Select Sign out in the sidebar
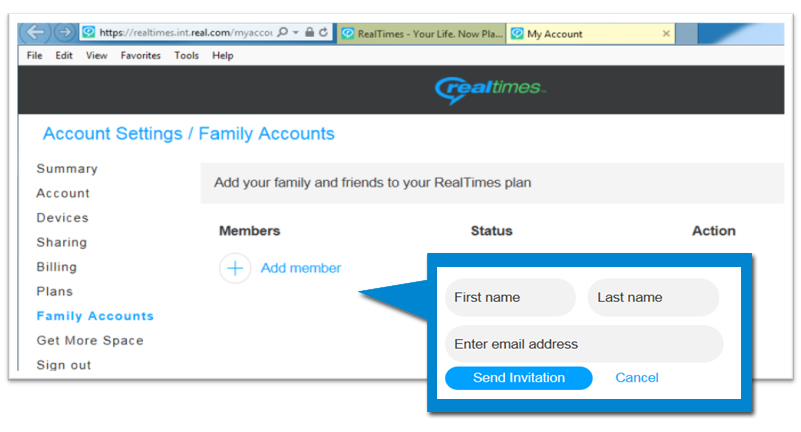801x432 pixels. (x=64, y=365)
